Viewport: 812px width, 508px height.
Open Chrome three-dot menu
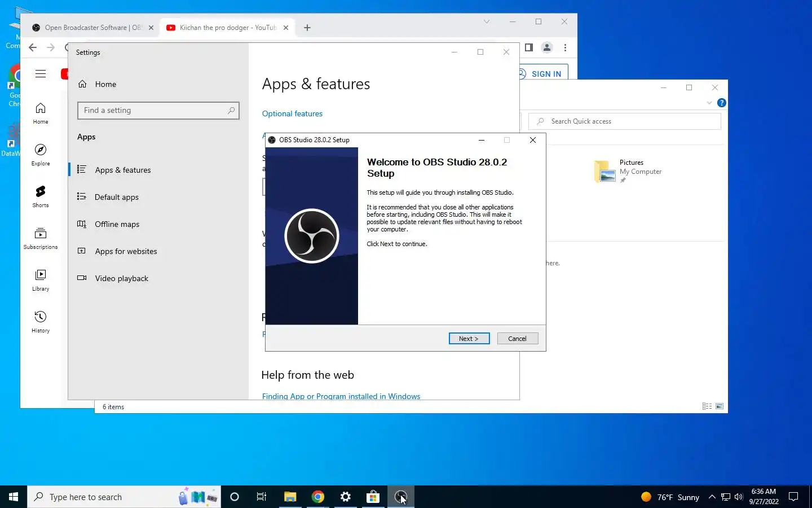(x=565, y=47)
